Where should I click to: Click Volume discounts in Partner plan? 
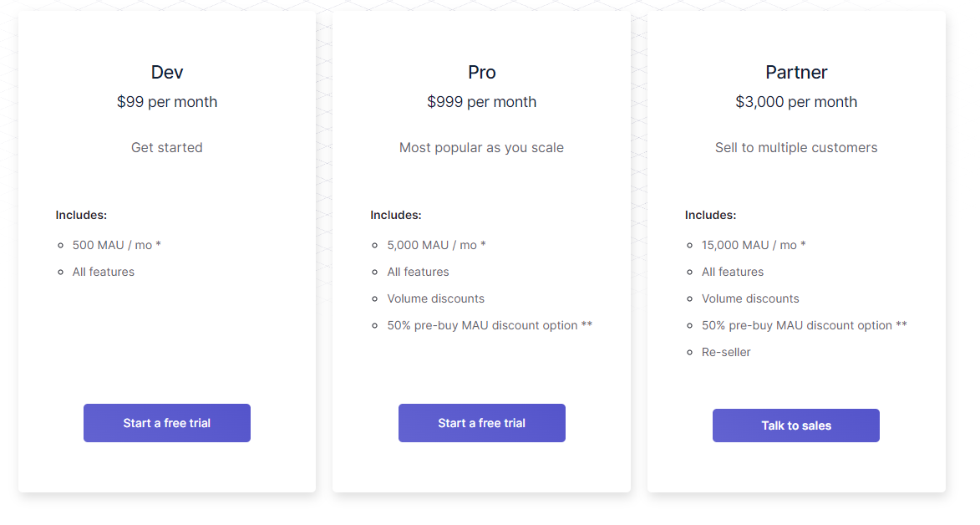point(750,298)
